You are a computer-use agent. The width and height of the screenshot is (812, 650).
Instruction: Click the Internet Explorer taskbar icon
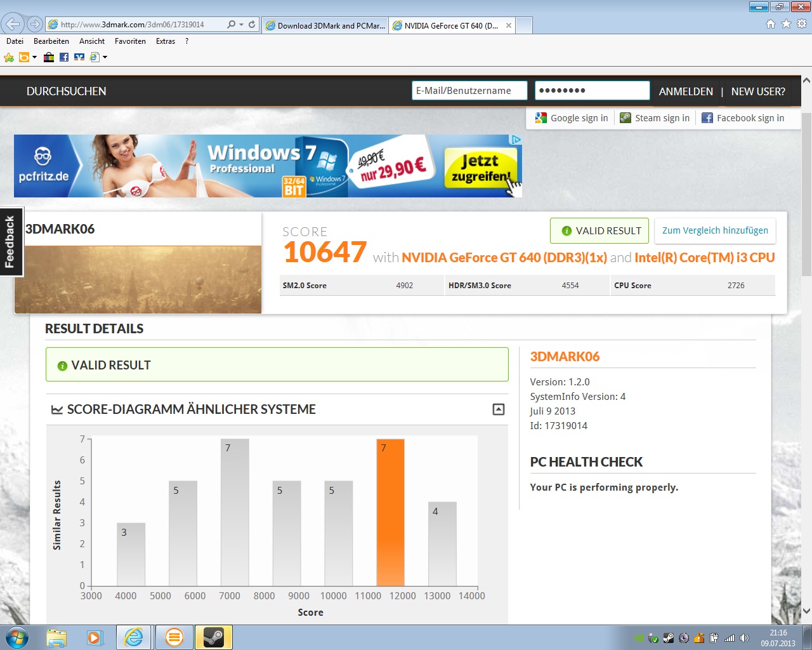(x=134, y=637)
